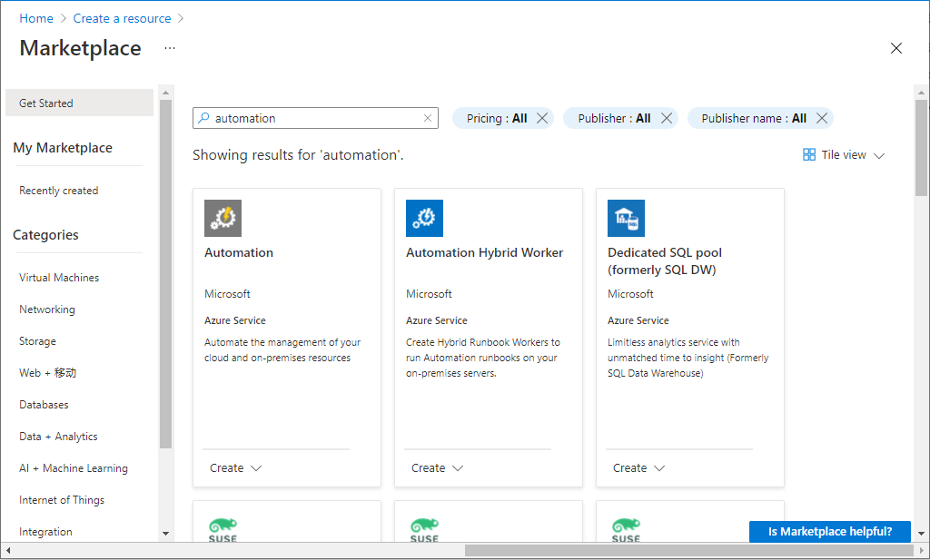Click the Is Marketplace helpful button

pyautogui.click(x=829, y=532)
